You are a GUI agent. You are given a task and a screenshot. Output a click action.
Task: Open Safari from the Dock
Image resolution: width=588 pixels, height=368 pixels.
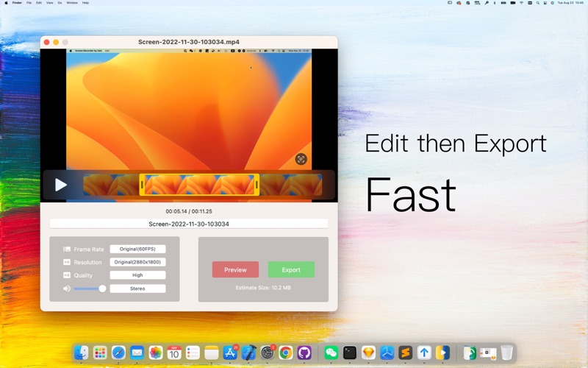click(x=118, y=353)
